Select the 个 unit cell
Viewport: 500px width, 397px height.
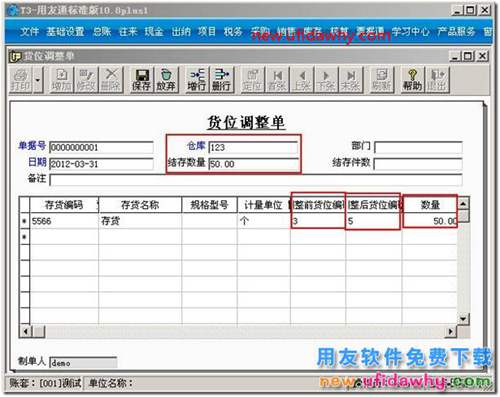[x=264, y=221]
